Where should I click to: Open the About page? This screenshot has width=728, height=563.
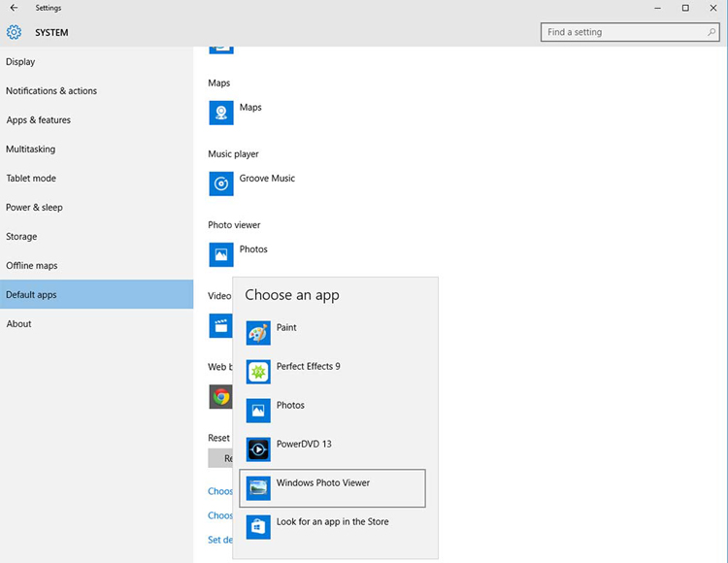[96, 324]
